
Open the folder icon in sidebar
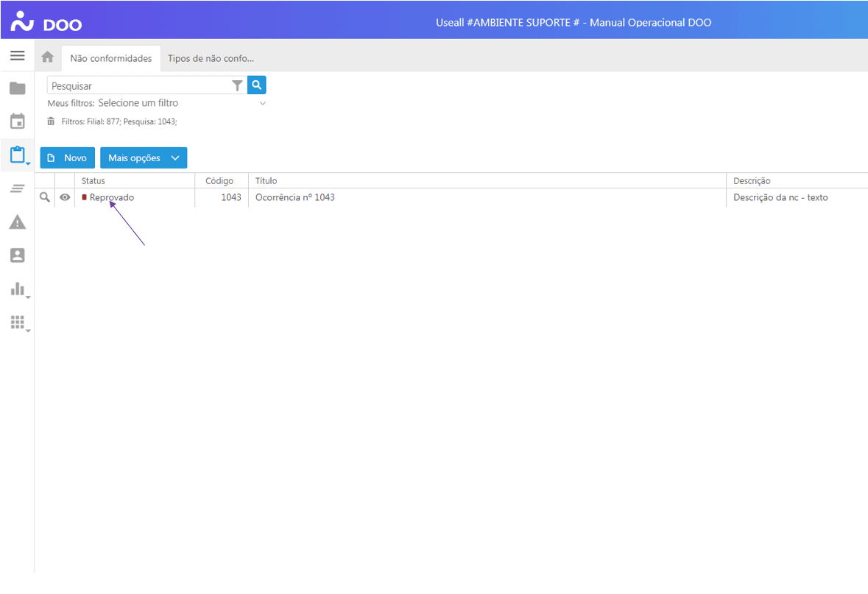(x=17, y=88)
